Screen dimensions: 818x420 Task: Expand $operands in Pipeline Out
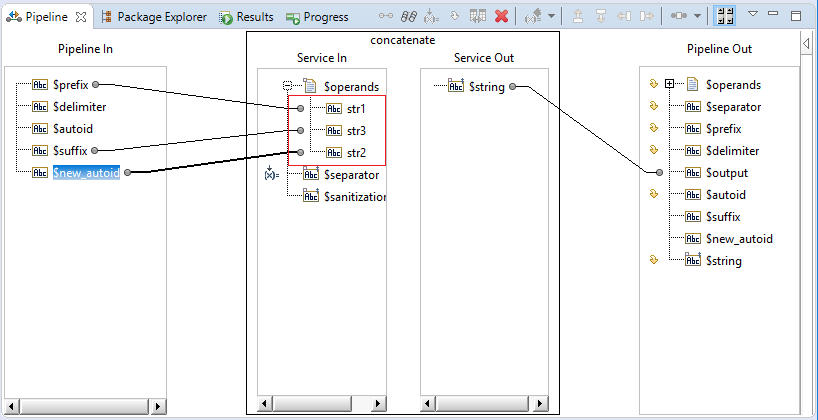coord(670,84)
